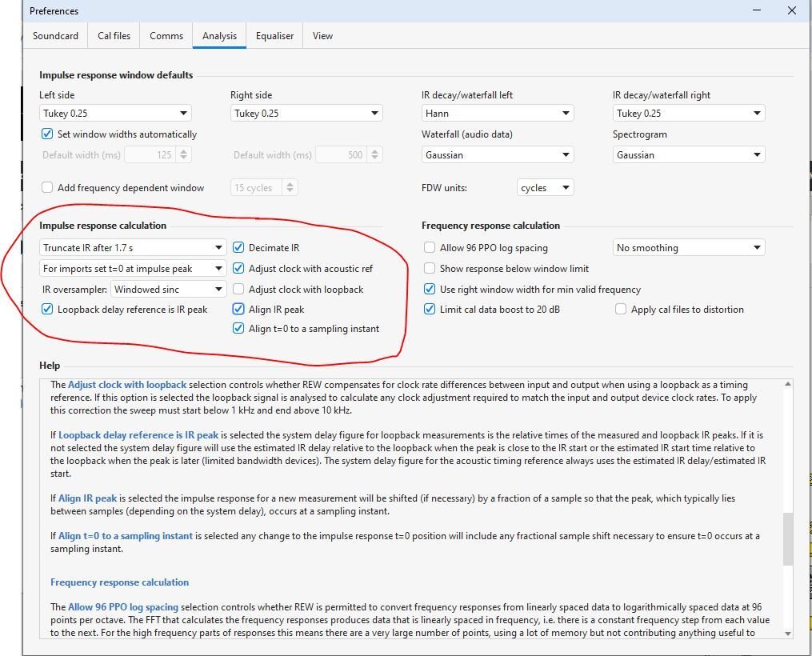This screenshot has width=812, height=656.
Task: Open IR oversampler dropdown
Action: click(x=168, y=289)
